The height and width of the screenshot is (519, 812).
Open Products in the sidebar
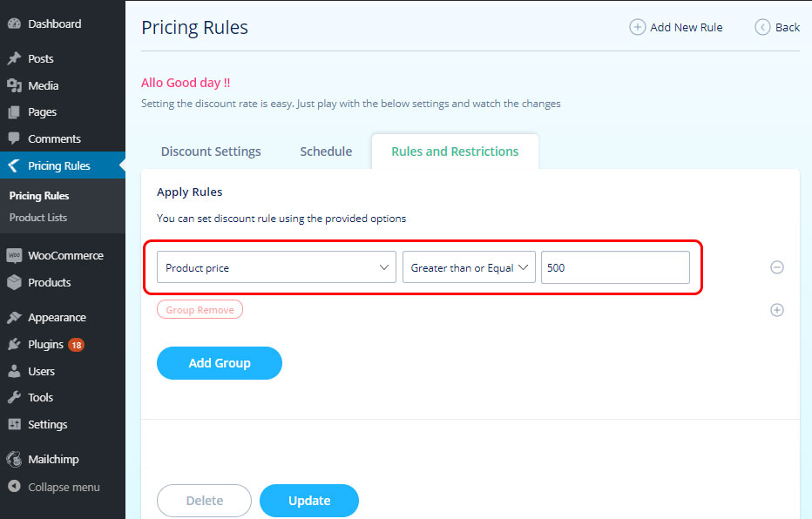click(50, 282)
